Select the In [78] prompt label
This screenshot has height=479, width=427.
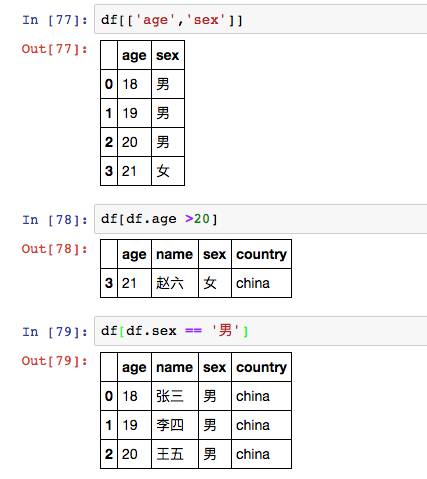pos(55,220)
